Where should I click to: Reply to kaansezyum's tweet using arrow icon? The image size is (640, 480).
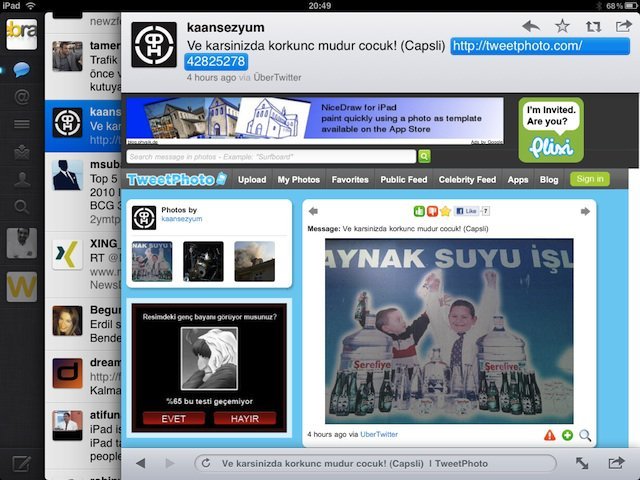530,26
